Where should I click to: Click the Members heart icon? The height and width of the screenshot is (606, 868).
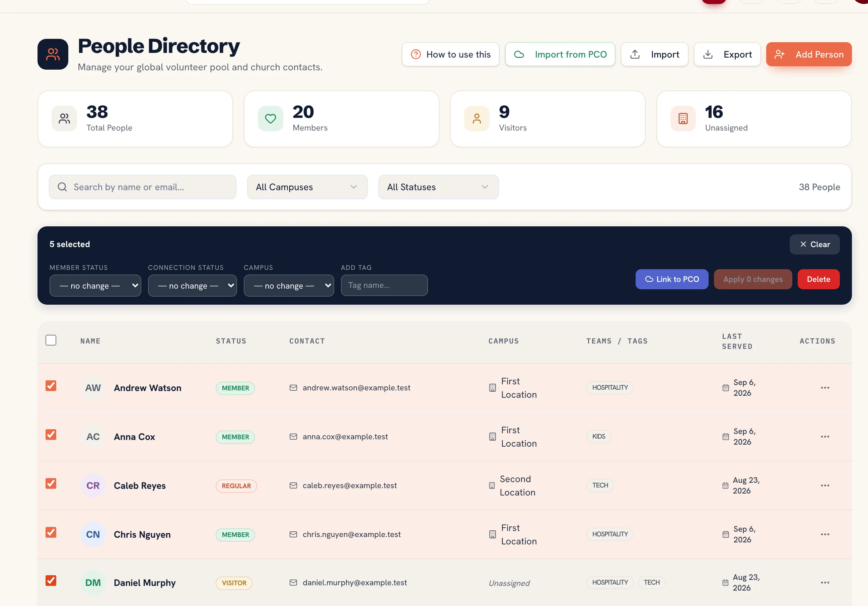click(x=270, y=119)
